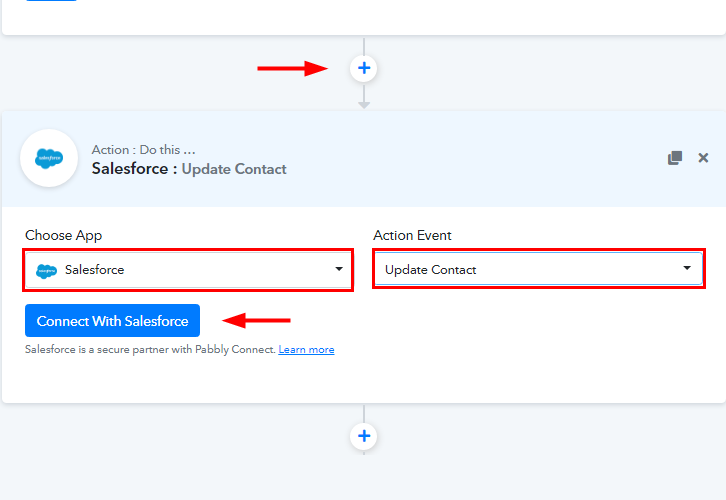The image size is (726, 500).
Task: Click the Choose App label
Action: pyautogui.click(x=63, y=235)
